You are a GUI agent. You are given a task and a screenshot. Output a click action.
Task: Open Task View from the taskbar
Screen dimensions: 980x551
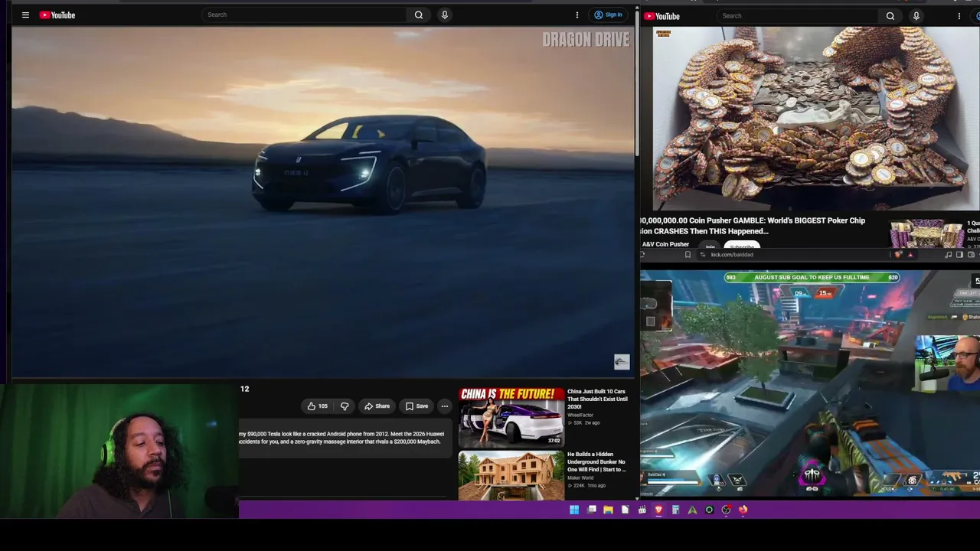pos(591,510)
